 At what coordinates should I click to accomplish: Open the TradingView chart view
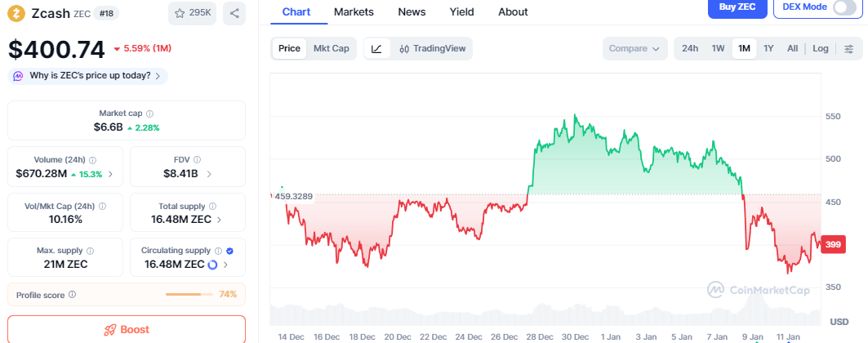(x=433, y=48)
